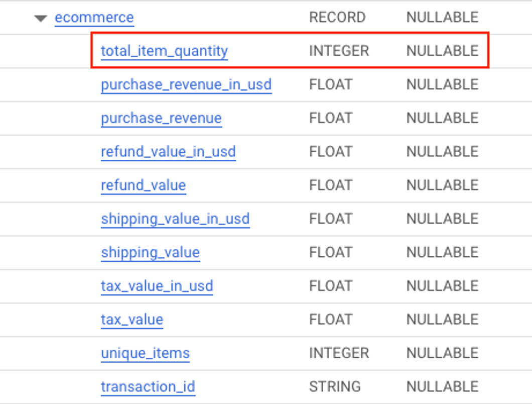The image size is (532, 404).
Task: Open the refund_value field link
Action: click(144, 185)
